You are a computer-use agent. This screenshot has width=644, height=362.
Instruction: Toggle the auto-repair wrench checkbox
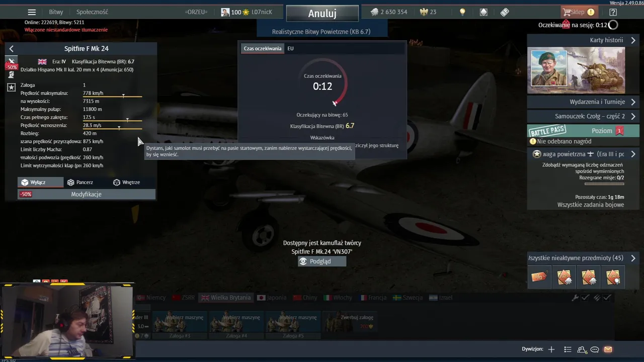(x=580, y=298)
